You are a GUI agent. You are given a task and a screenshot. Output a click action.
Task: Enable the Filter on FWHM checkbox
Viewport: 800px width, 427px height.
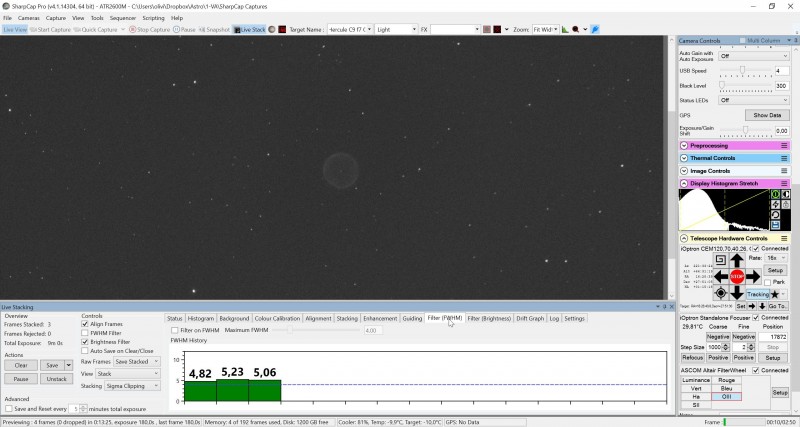(x=174, y=331)
